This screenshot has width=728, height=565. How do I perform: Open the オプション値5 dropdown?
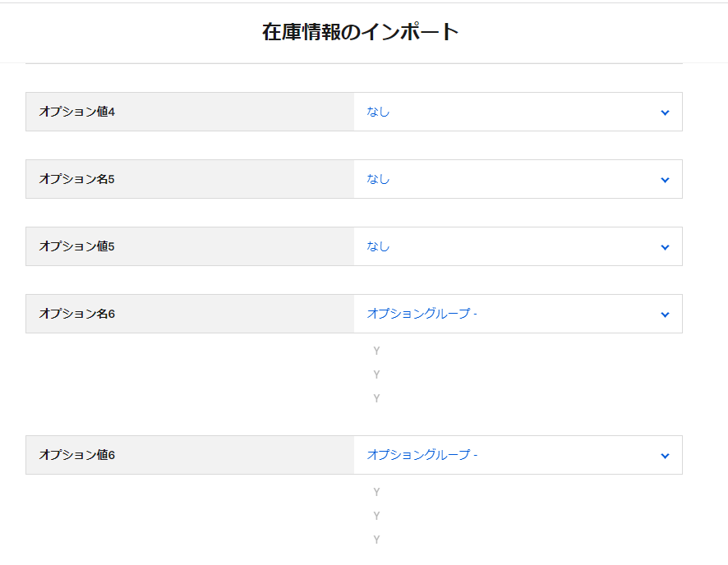(x=518, y=246)
